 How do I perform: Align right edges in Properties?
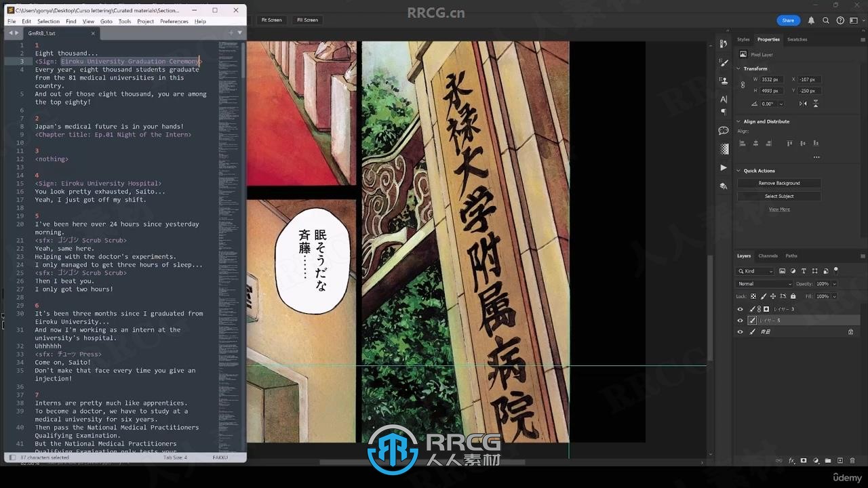[x=768, y=143]
